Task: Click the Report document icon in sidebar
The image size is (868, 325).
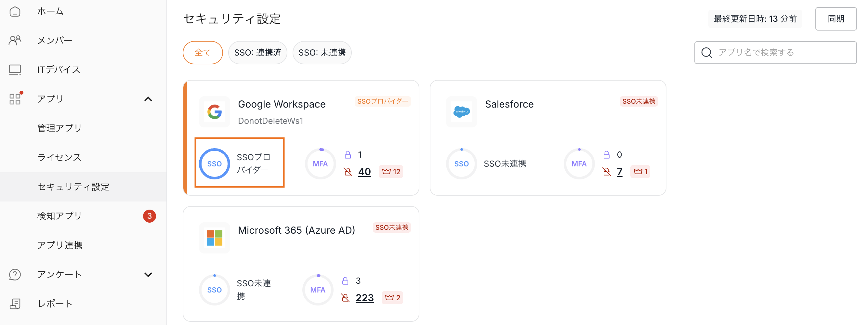Action: (x=15, y=304)
